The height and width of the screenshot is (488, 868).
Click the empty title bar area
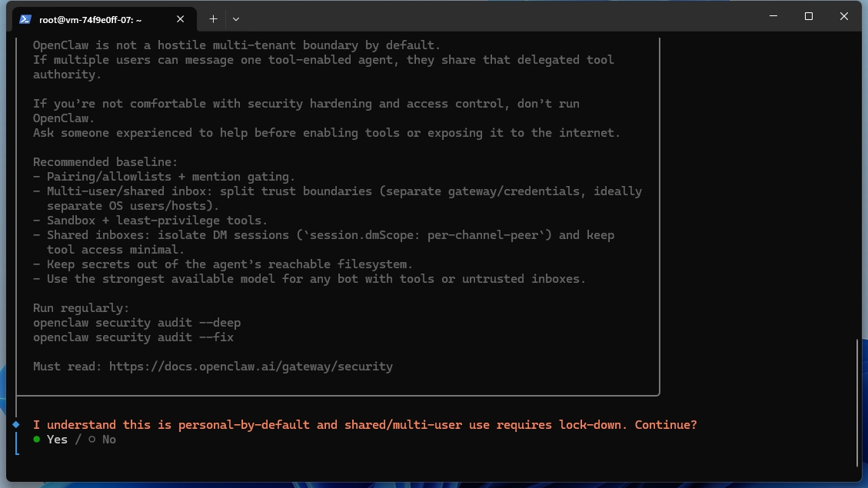500,18
